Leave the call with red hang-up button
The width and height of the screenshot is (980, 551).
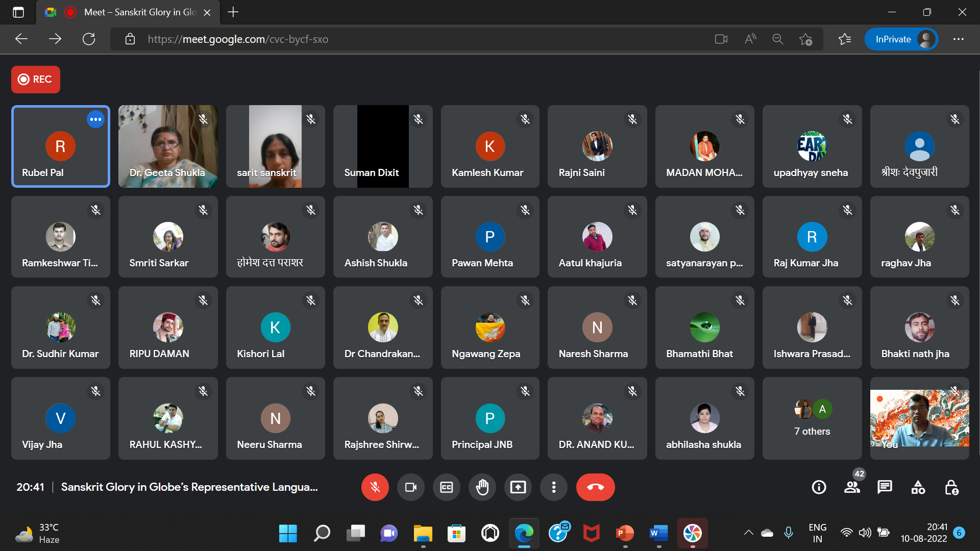click(x=595, y=487)
